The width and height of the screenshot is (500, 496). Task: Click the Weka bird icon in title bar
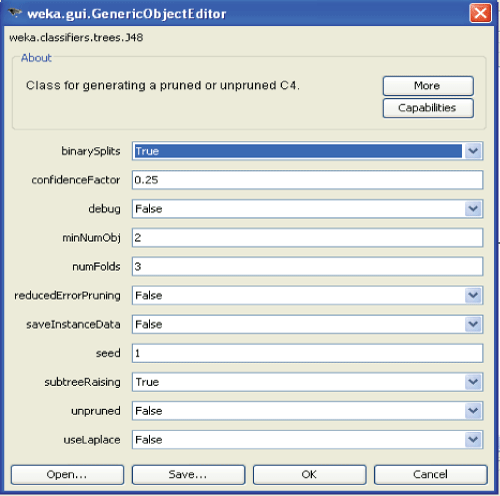[x=15, y=13]
